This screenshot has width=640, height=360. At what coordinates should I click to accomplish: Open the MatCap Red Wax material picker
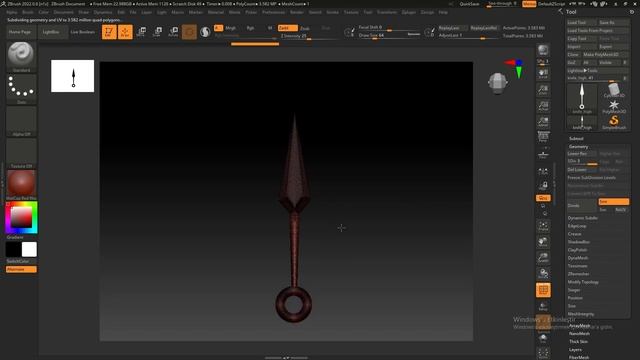21,185
